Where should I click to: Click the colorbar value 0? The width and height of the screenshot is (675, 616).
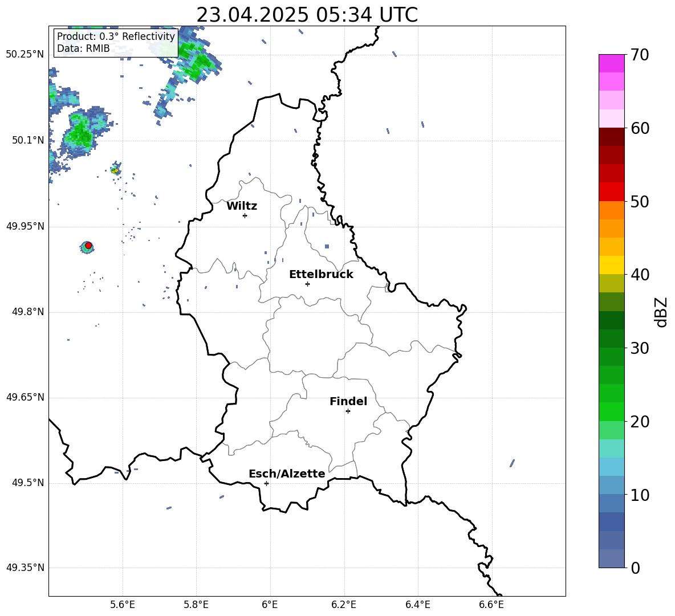click(636, 568)
